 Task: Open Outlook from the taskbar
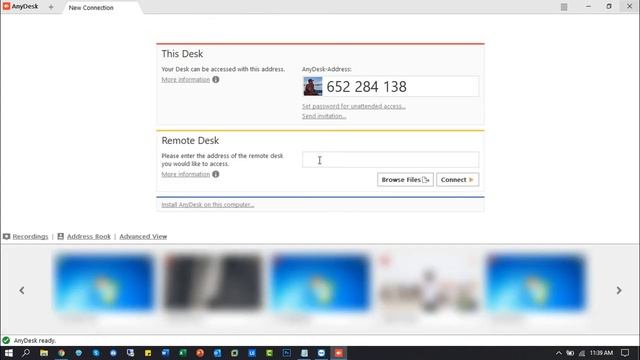point(217,353)
